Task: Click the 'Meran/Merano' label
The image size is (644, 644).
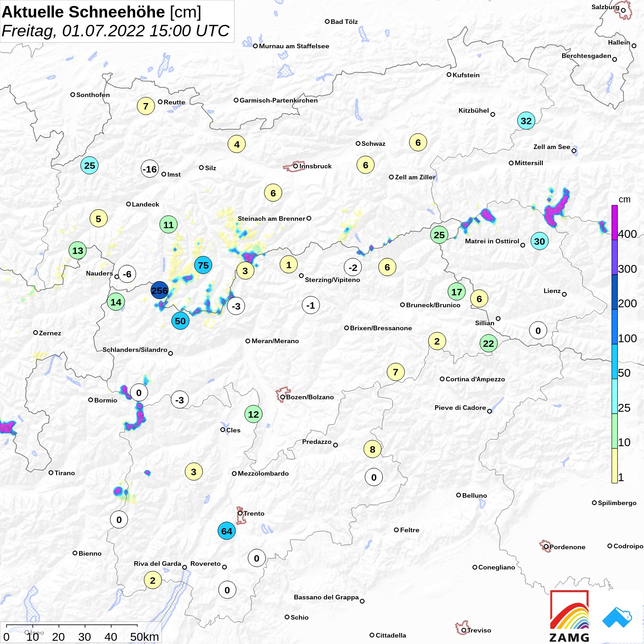Action: click(x=275, y=341)
